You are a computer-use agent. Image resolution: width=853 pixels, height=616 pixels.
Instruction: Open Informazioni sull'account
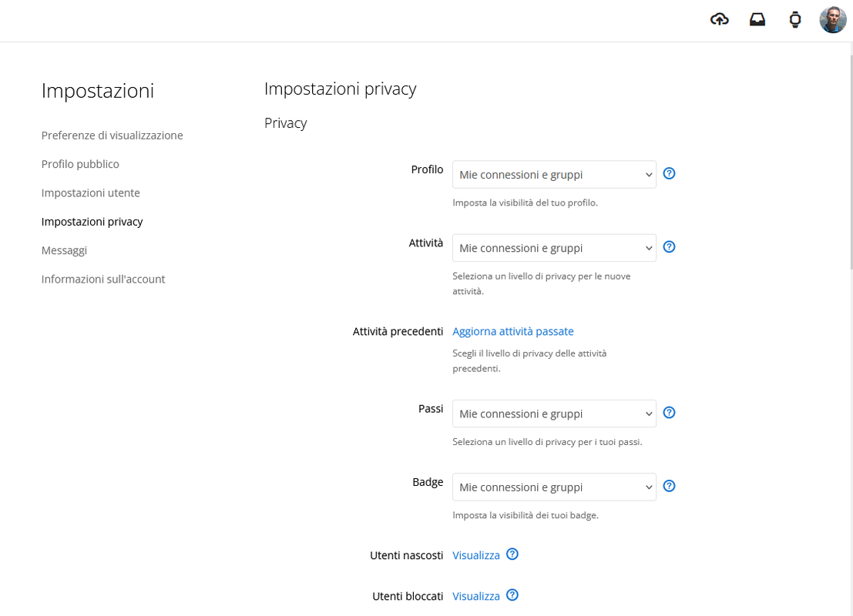[x=102, y=280]
